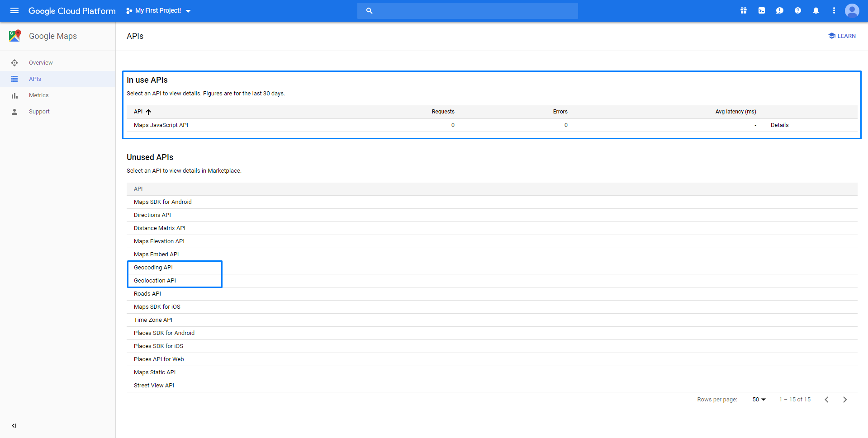Open the Metrics sidebar item
Image resolution: width=868 pixels, height=438 pixels.
pyautogui.click(x=57, y=95)
